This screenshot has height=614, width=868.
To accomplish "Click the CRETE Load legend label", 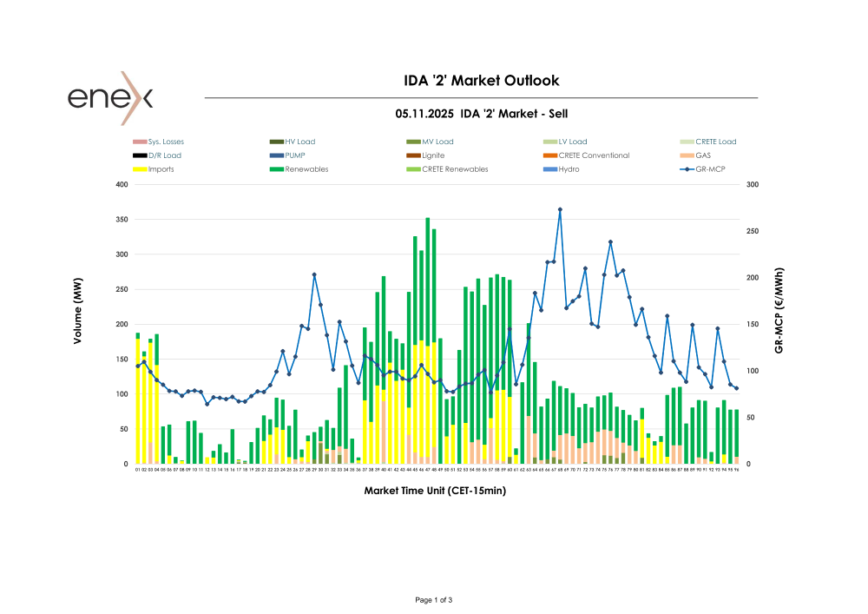I will [715, 142].
